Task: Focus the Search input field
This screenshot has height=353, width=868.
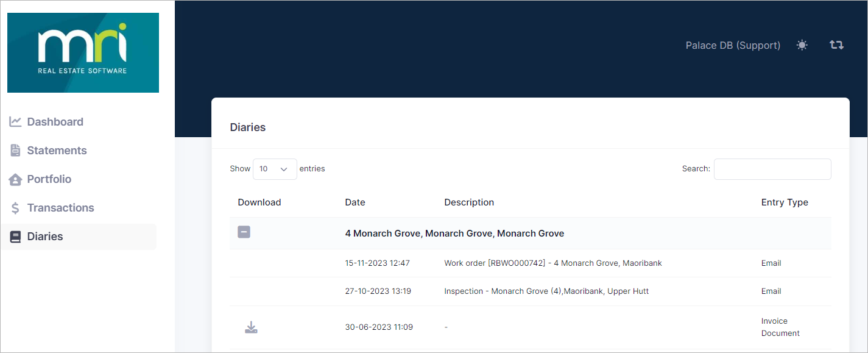Action: point(772,169)
